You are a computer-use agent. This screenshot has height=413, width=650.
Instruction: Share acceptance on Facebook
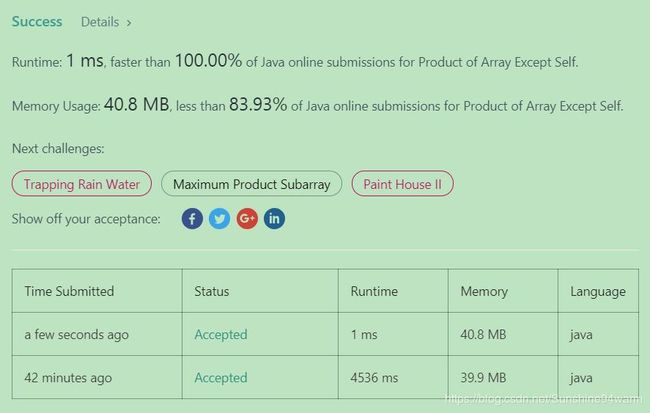coord(192,219)
